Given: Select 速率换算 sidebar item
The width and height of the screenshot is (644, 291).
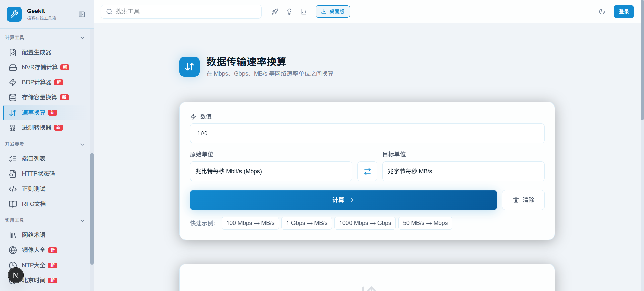Looking at the screenshot, I should click(x=45, y=113).
